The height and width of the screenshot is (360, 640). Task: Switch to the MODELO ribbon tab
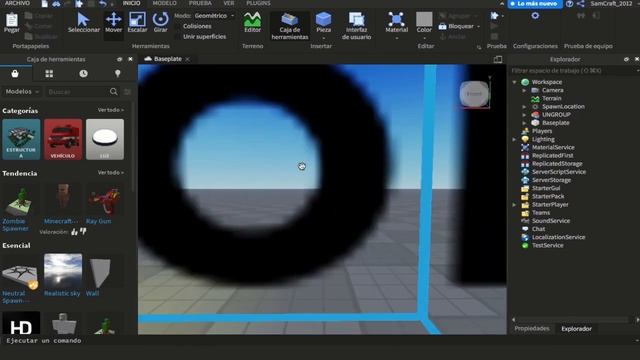click(164, 3)
